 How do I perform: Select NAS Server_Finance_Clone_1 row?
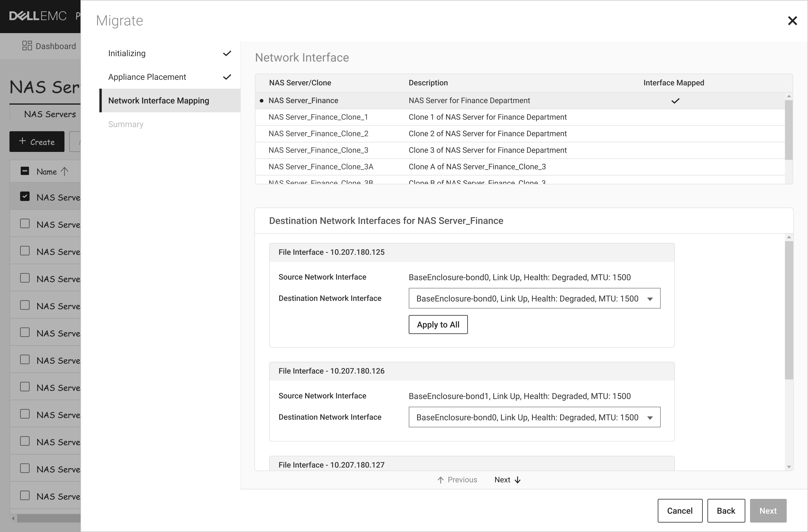[x=318, y=117]
